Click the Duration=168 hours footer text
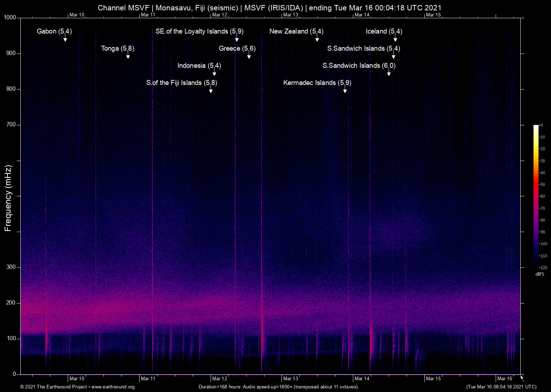 pos(279,387)
